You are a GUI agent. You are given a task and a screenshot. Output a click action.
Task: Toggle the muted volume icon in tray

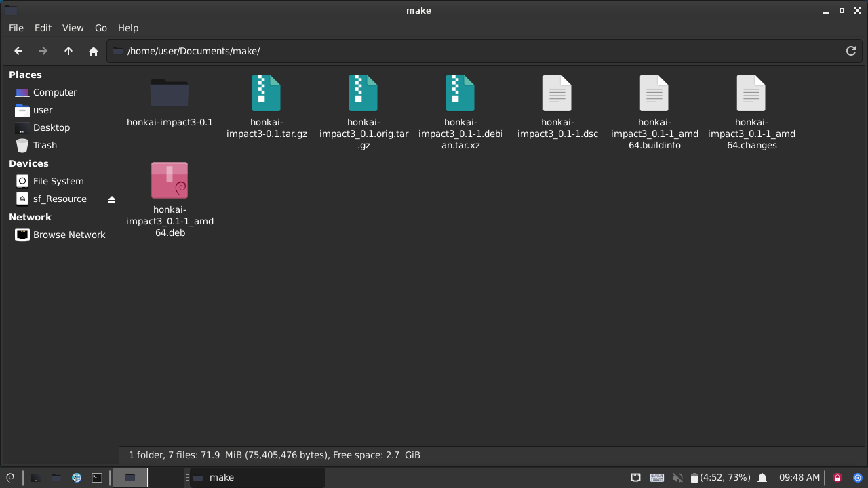[x=677, y=478]
